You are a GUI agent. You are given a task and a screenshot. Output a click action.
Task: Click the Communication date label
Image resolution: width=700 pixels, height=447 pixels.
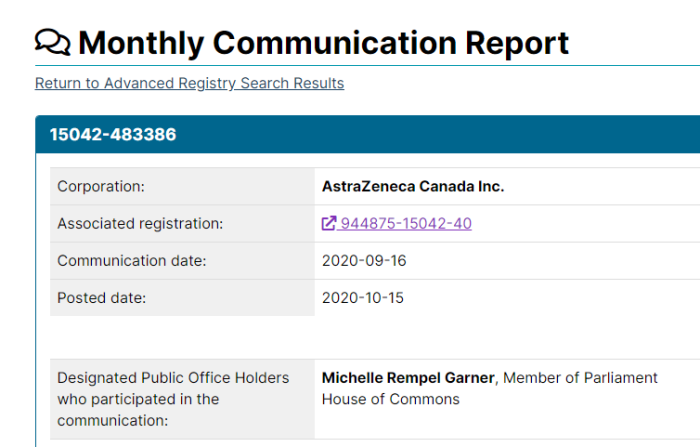[132, 260]
